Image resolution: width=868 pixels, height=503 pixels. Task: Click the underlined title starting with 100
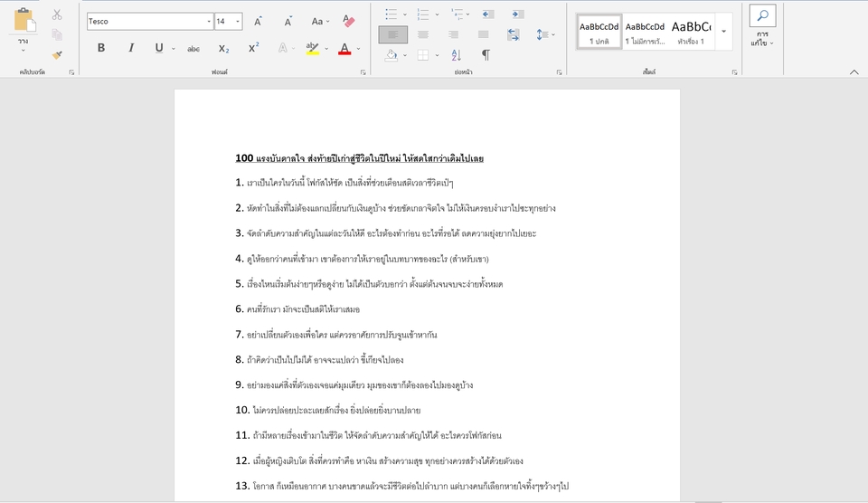tap(359, 158)
